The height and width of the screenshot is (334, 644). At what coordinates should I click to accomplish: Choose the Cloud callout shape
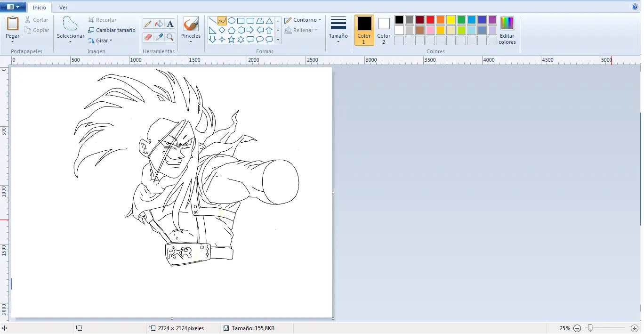[x=269, y=40]
